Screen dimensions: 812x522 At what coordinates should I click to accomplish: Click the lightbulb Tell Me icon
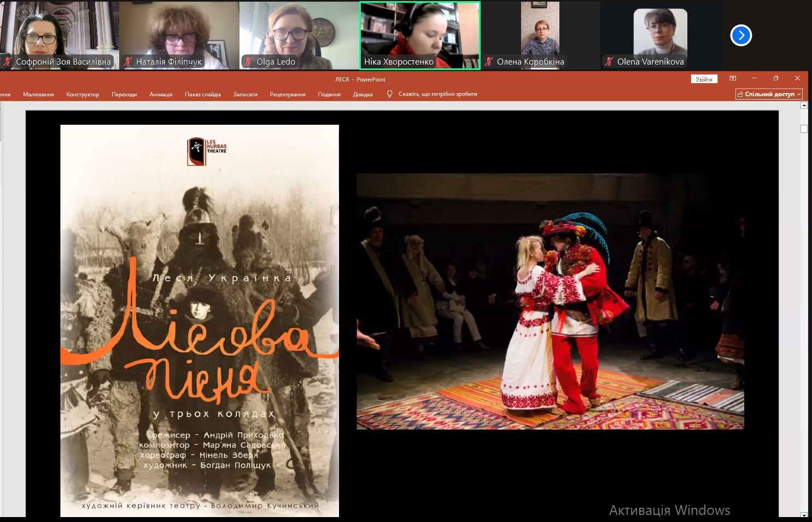[x=389, y=94]
